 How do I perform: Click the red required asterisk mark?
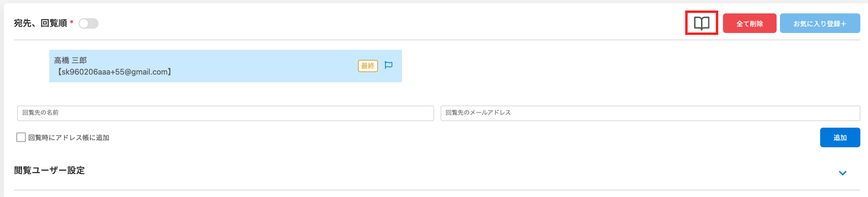[x=72, y=22]
